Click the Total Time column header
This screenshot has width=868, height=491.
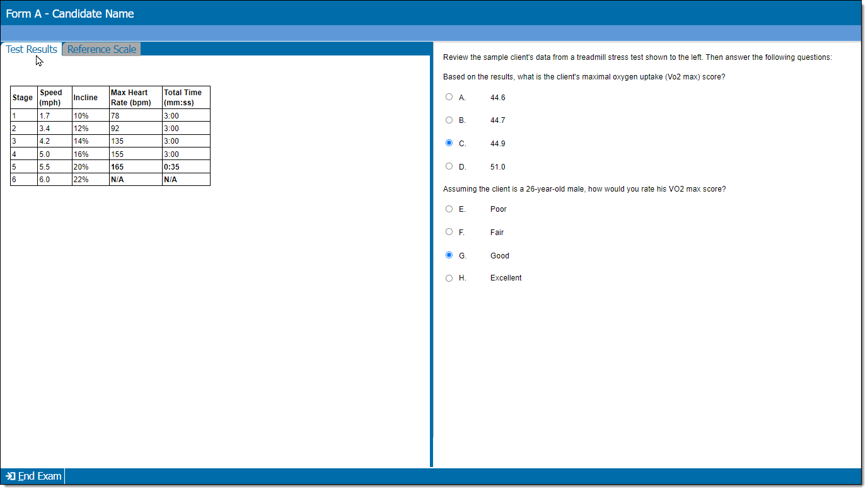(x=186, y=98)
